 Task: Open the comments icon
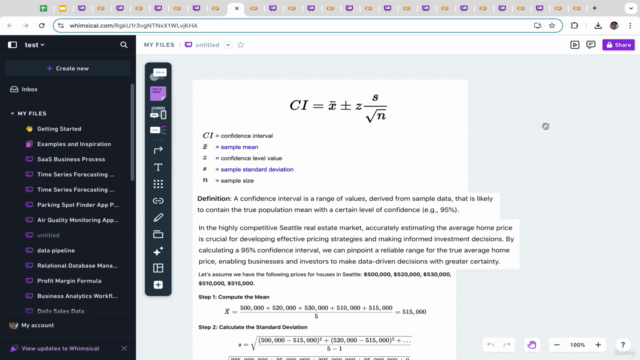coord(591,45)
